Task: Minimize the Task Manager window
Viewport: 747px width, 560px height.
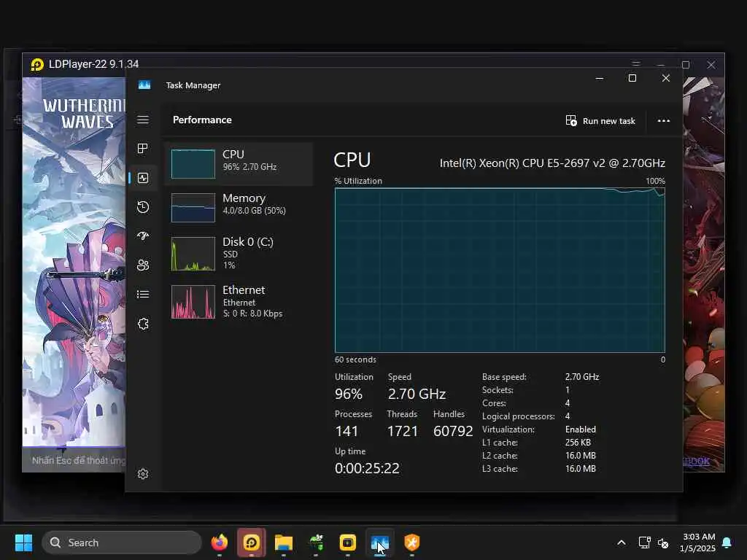Action: tap(600, 78)
